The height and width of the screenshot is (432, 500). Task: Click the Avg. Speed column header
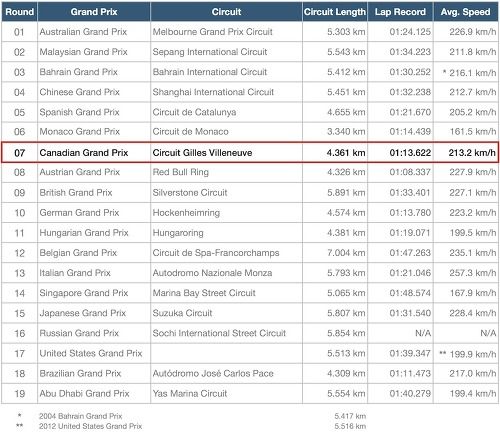(466, 12)
